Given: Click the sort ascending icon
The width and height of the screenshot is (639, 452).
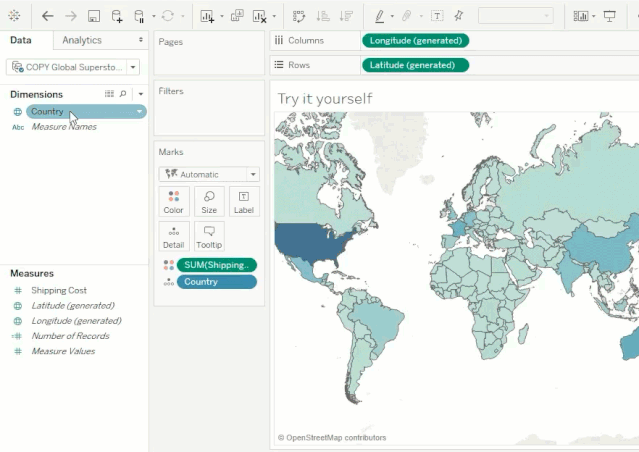Looking at the screenshot, I should [323, 16].
